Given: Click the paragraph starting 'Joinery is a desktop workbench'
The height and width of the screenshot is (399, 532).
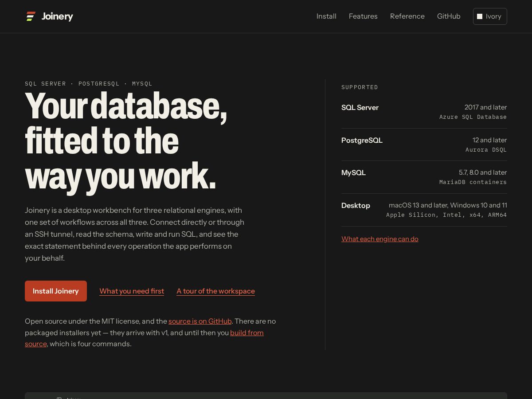Looking at the screenshot, I should 135,234.
